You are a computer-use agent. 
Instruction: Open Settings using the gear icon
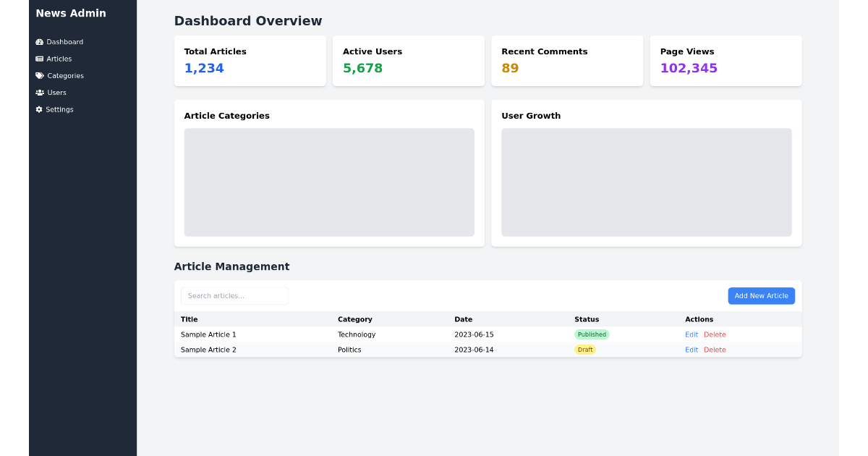click(x=38, y=109)
